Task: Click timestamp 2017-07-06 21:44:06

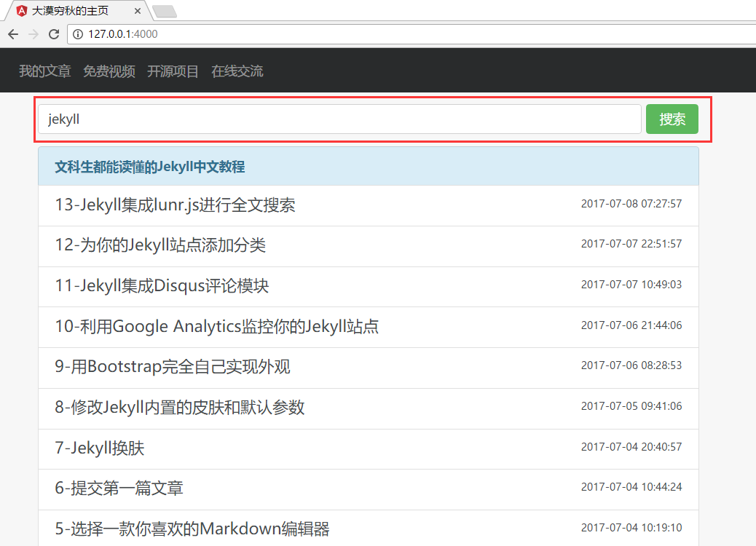Action: [x=631, y=325]
